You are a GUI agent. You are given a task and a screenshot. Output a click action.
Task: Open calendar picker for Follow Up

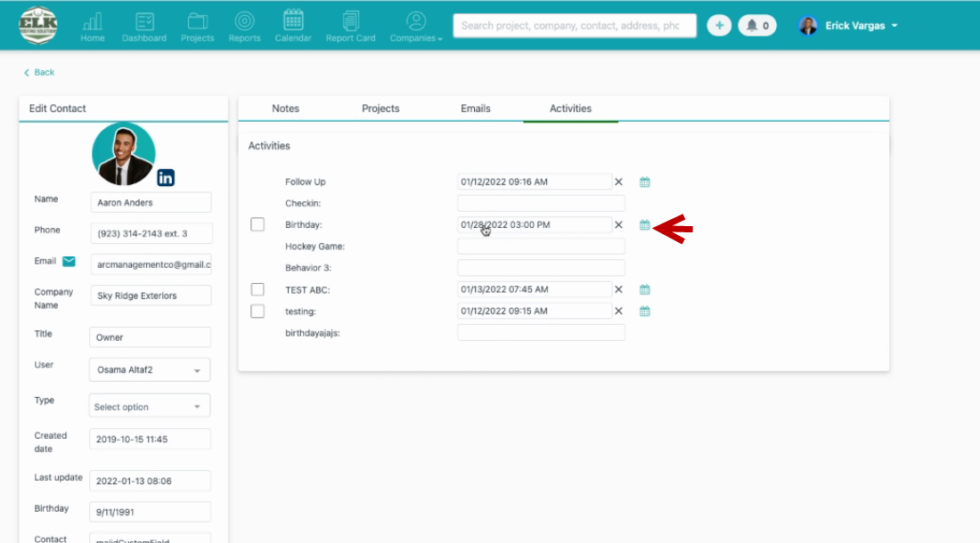point(644,182)
